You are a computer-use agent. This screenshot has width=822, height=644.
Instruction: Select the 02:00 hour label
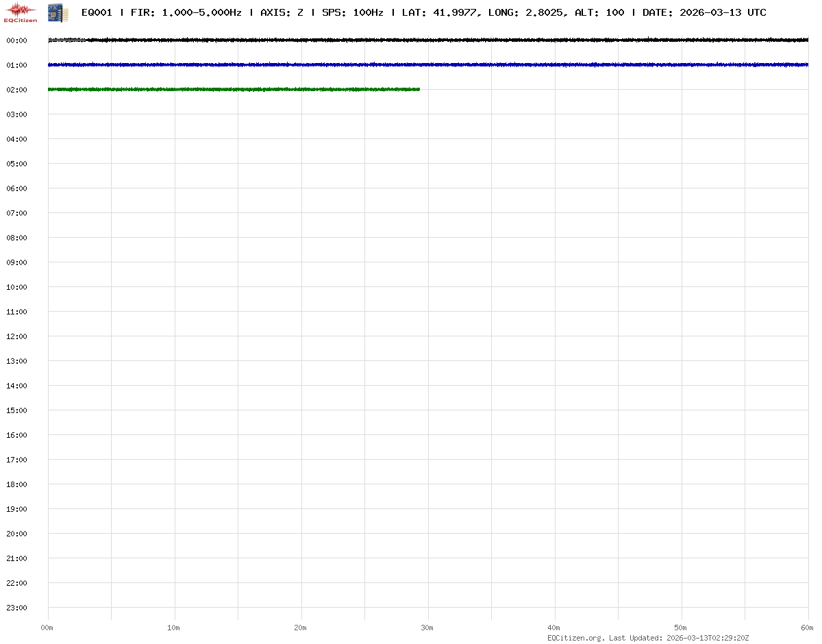point(16,90)
